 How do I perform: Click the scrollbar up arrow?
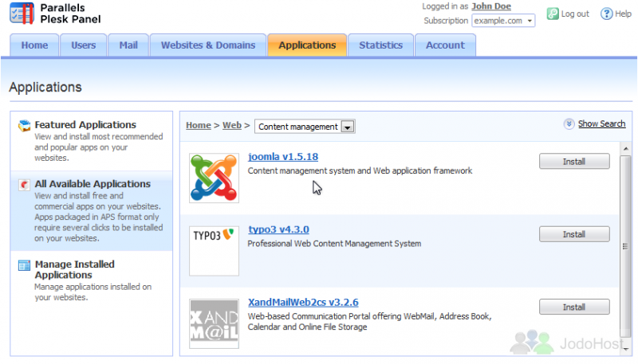[x=625, y=149]
